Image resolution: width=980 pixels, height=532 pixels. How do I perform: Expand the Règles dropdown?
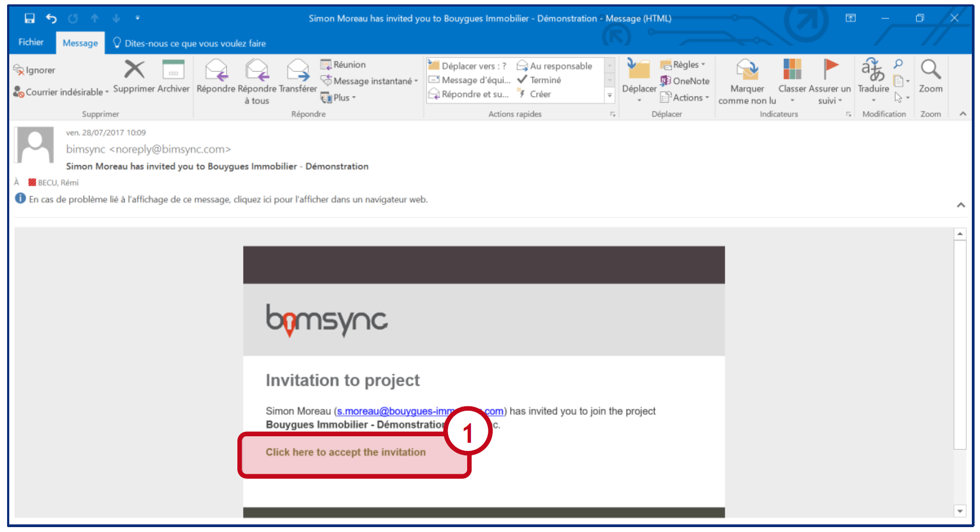click(x=684, y=65)
